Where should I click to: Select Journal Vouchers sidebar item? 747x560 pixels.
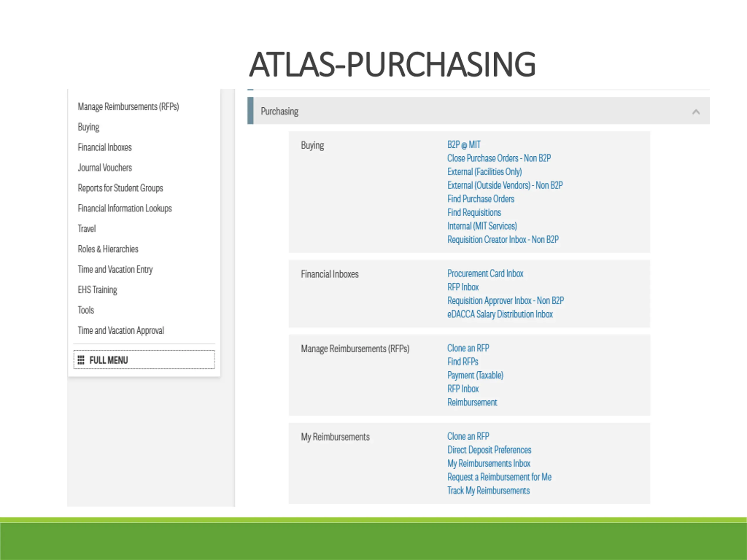click(105, 168)
